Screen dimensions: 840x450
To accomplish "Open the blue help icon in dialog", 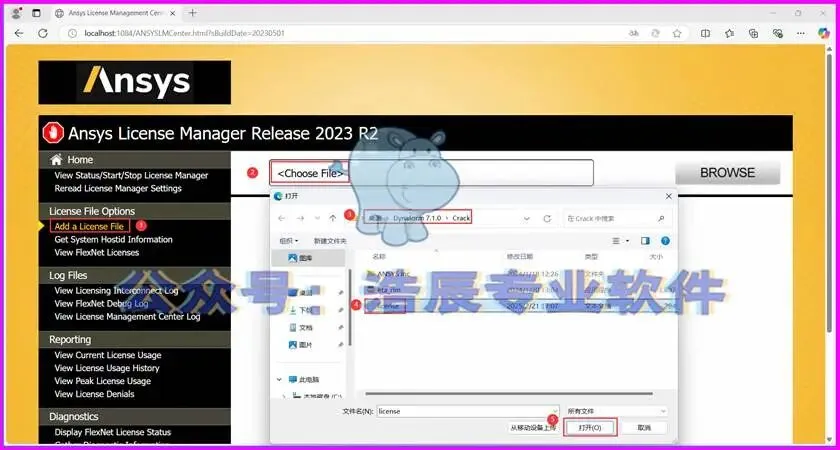I will [x=665, y=241].
